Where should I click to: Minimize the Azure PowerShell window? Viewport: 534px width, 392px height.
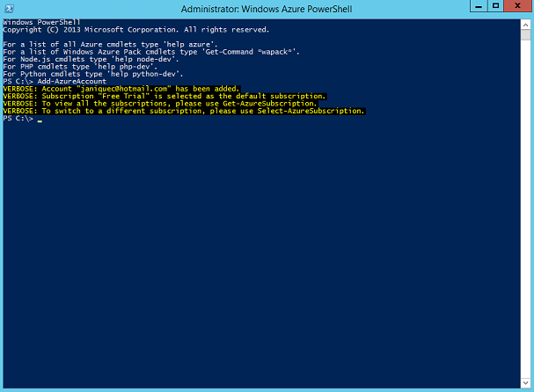click(479, 6)
